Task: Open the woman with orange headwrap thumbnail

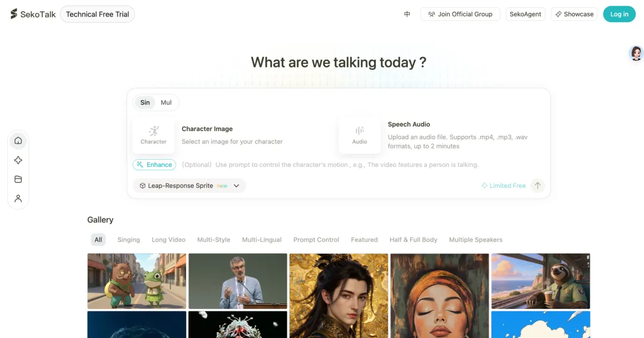Action: [x=440, y=296]
